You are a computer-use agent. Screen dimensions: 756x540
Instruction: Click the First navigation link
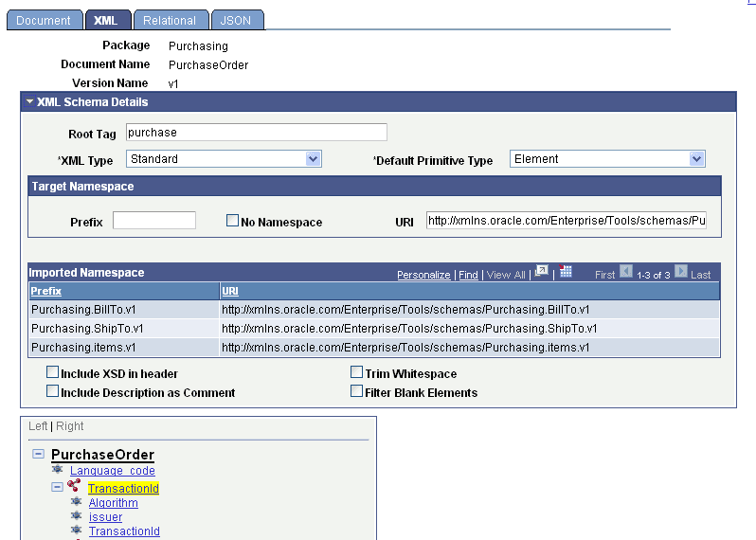604,275
